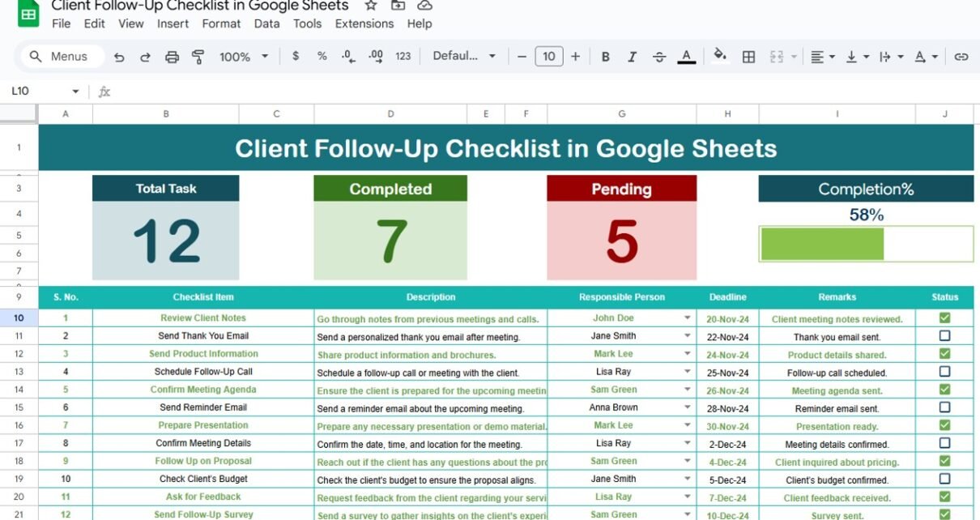Screen dimensions: 980x520
Task: Open the text wrapping dropdown
Action: 891,57
